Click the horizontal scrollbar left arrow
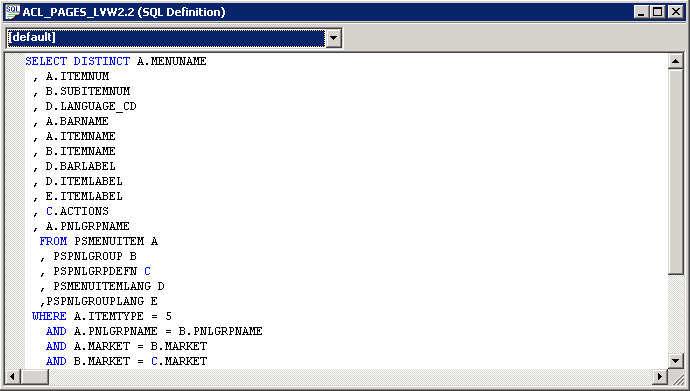The width and height of the screenshot is (690, 391). [12, 376]
